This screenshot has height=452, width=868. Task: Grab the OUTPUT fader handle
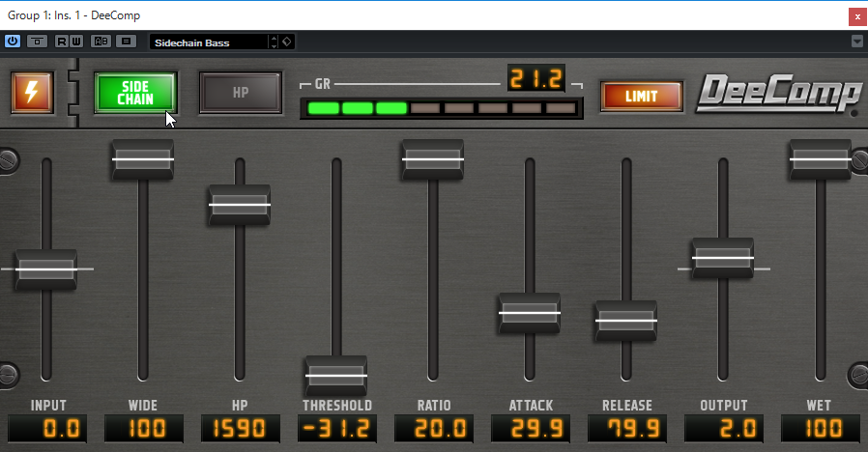coord(723,258)
